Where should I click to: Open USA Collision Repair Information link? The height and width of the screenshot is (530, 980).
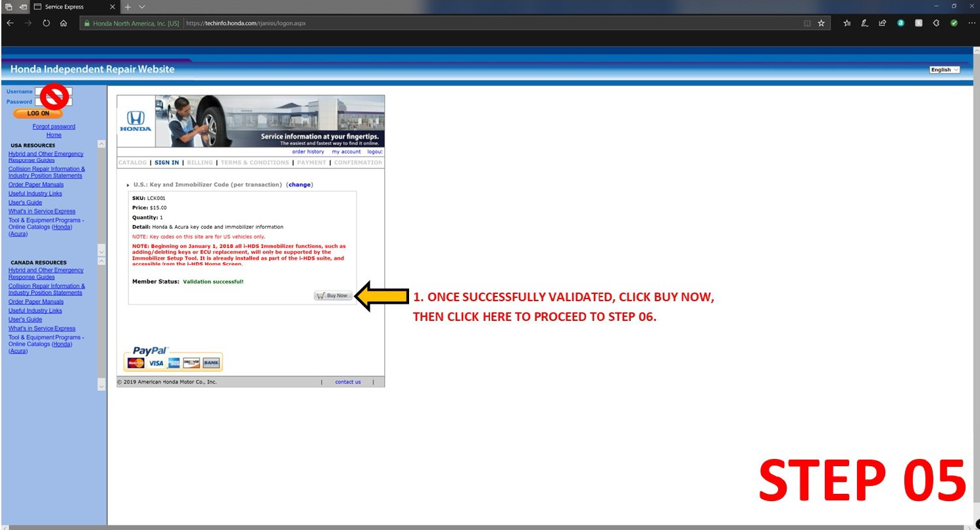[x=47, y=172]
